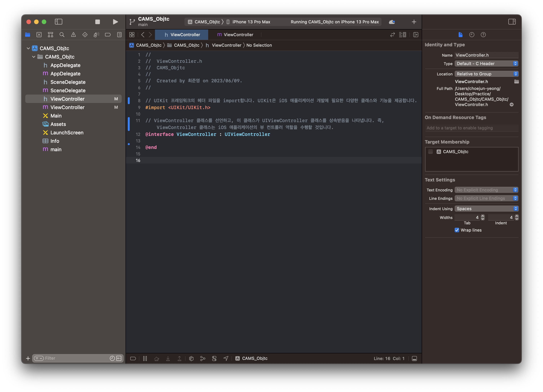
Task: Click the Add Editor on Right icon
Action: 416,35
